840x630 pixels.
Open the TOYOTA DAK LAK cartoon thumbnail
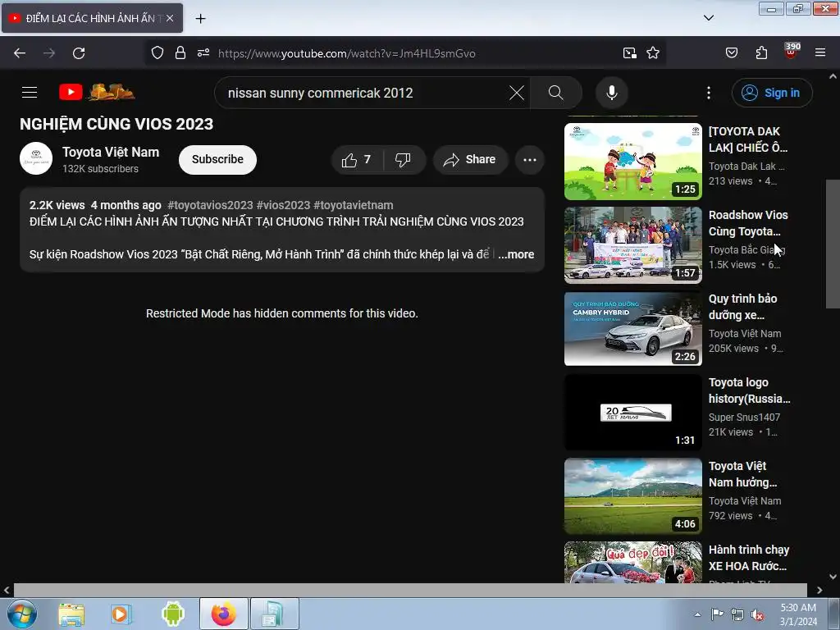[x=632, y=162]
